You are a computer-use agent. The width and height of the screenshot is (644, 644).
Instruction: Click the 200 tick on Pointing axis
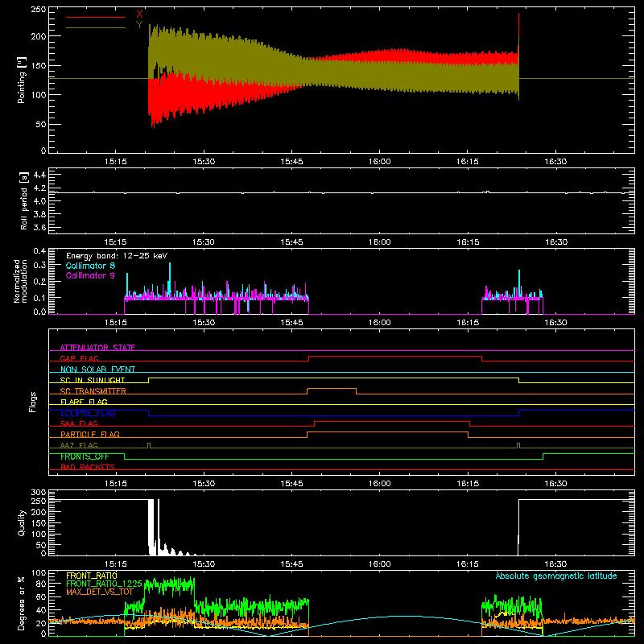point(39,36)
